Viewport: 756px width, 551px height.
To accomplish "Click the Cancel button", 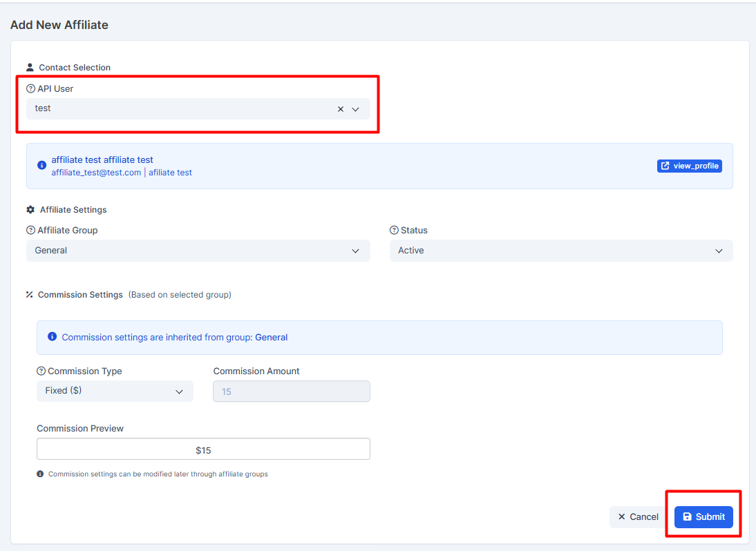I will point(638,517).
